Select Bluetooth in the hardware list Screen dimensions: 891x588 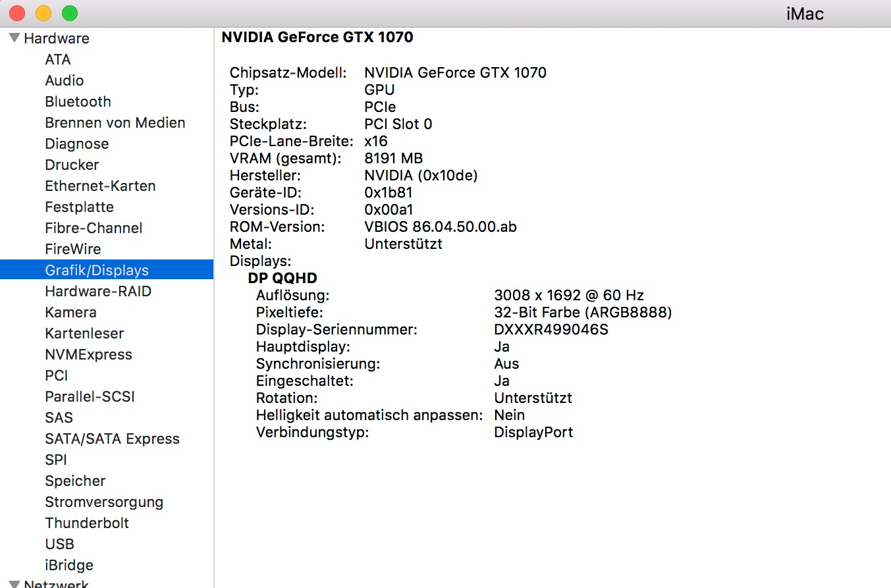[78, 101]
